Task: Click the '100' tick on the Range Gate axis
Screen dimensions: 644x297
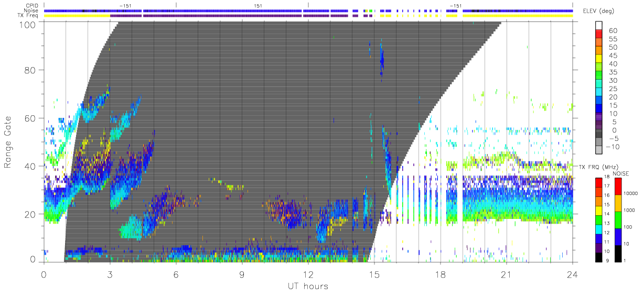Action: [x=28, y=24]
